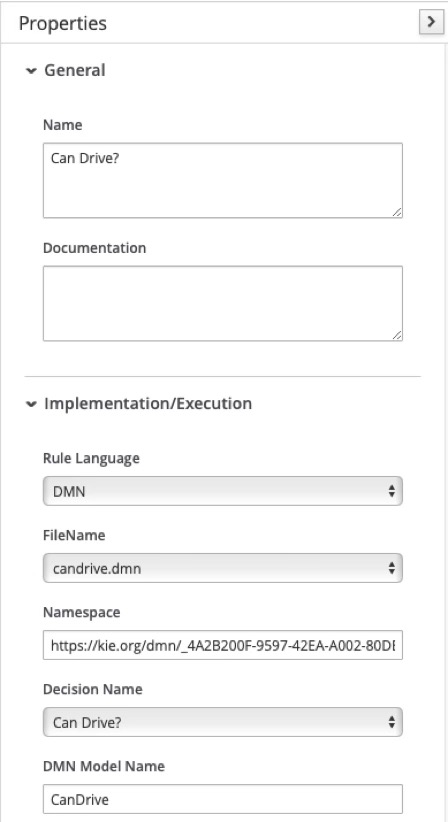
Task: Click the Implementation/Execution heading text
Action: click(x=148, y=403)
